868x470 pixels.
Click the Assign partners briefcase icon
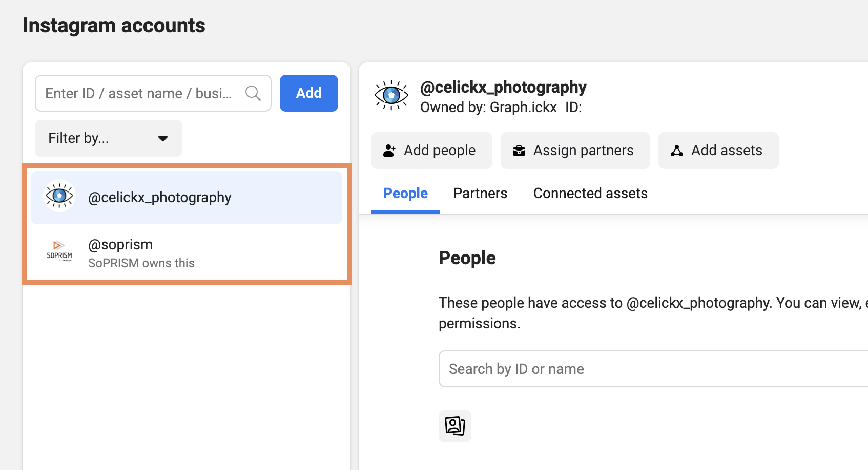[x=519, y=151]
